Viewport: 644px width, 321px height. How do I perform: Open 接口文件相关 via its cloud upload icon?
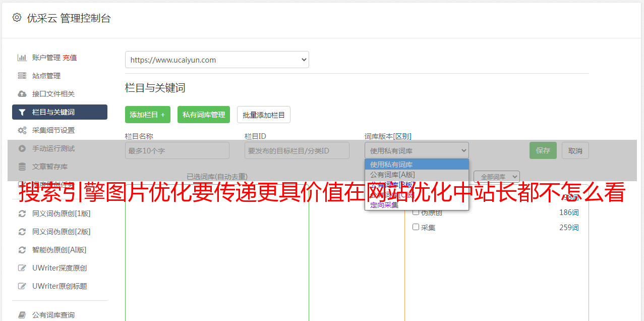[22, 94]
